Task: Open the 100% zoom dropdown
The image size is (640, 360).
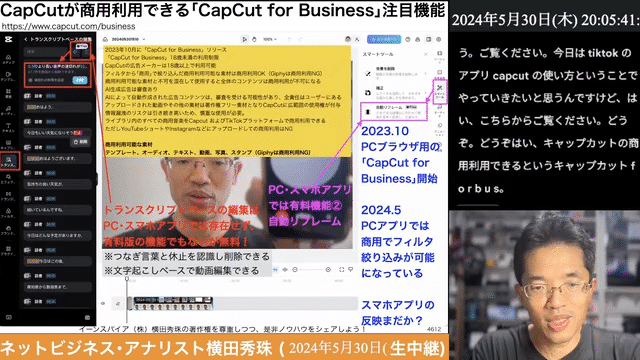Action: [270, 40]
